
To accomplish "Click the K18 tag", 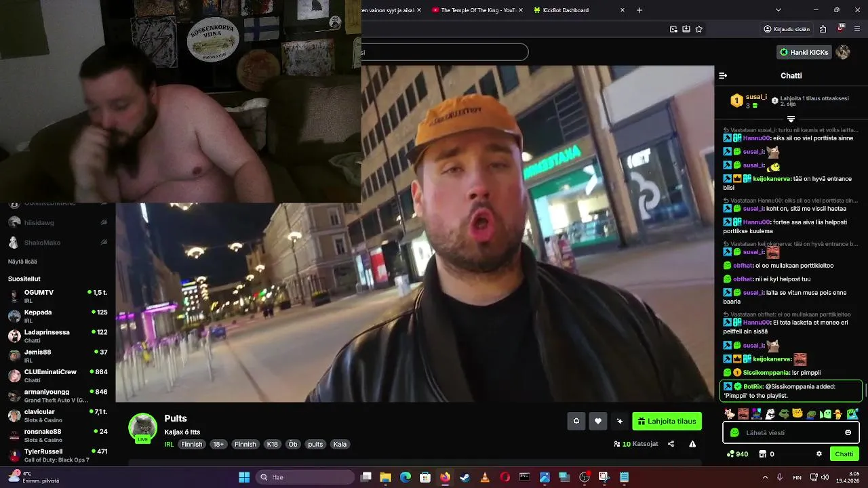I will click(x=272, y=445).
